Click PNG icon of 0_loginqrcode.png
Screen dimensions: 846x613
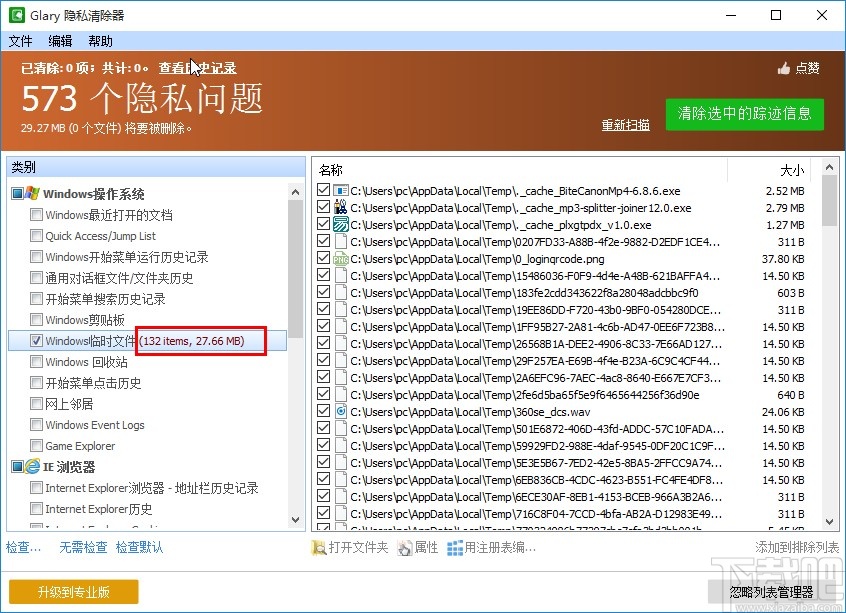[x=340, y=258]
